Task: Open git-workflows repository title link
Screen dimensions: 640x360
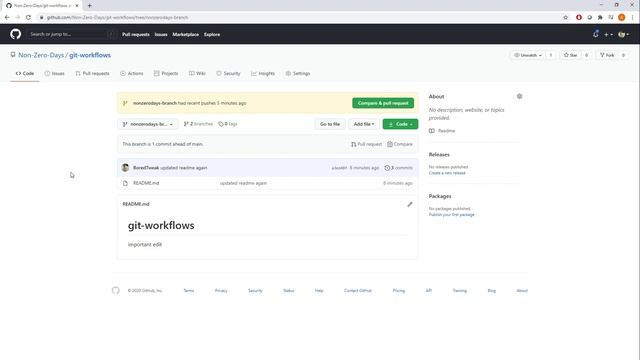Action: [x=90, y=55]
